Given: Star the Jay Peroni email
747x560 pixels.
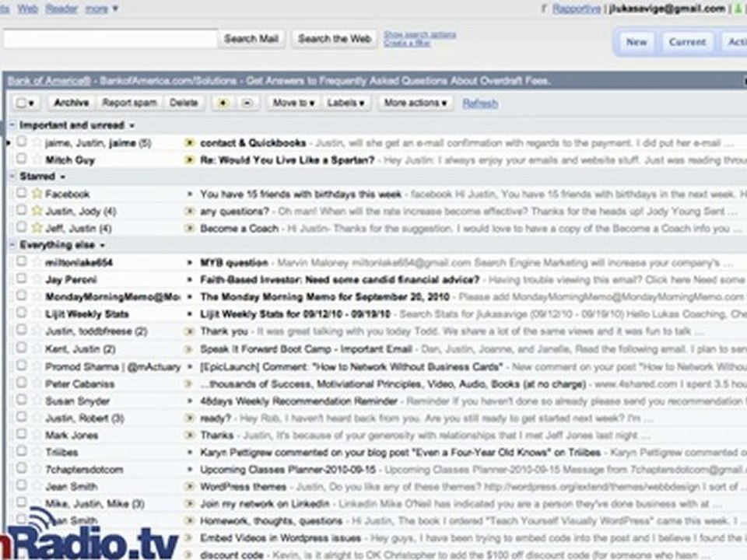Looking at the screenshot, I should pos(37,279).
